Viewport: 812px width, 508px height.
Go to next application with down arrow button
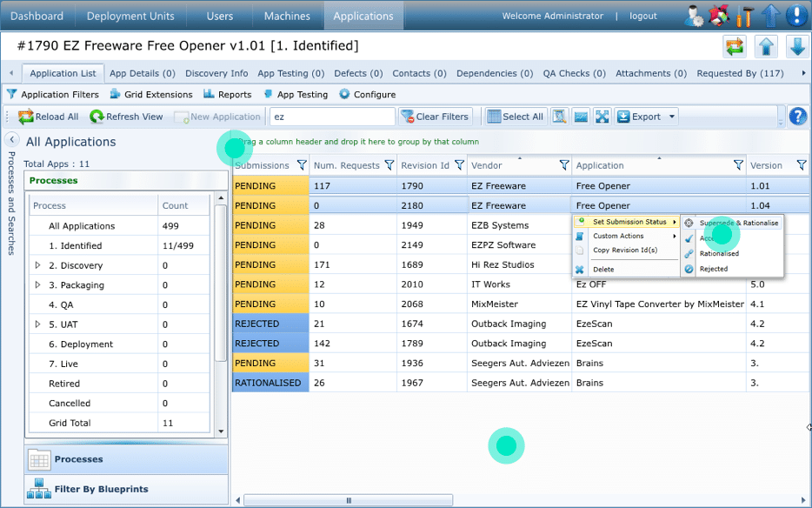(x=797, y=47)
